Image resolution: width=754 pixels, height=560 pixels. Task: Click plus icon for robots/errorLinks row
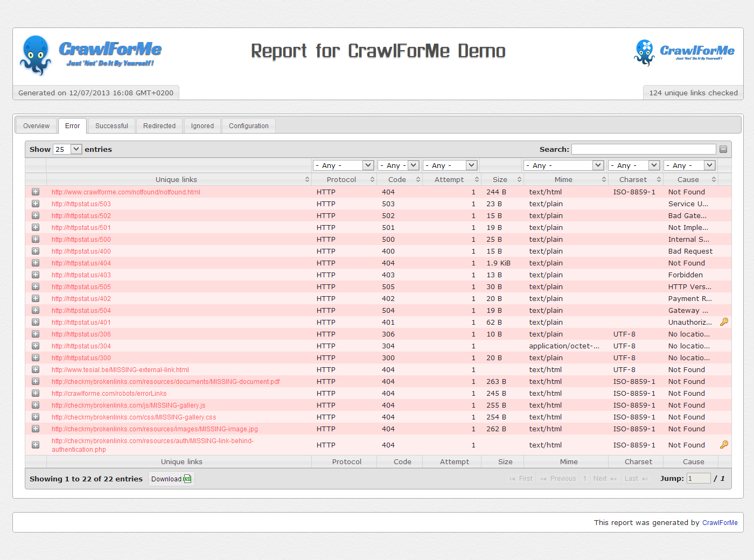pyautogui.click(x=36, y=394)
